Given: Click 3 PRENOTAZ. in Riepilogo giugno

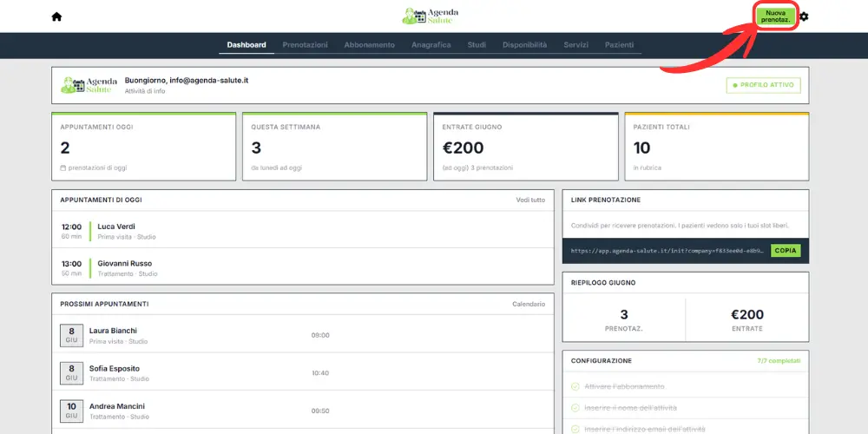Looking at the screenshot, I should click(624, 320).
